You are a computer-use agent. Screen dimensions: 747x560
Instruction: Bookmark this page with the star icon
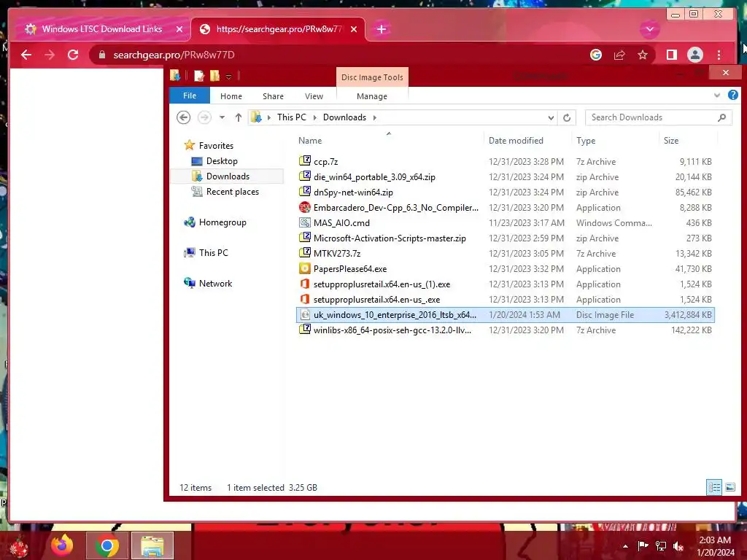click(643, 55)
